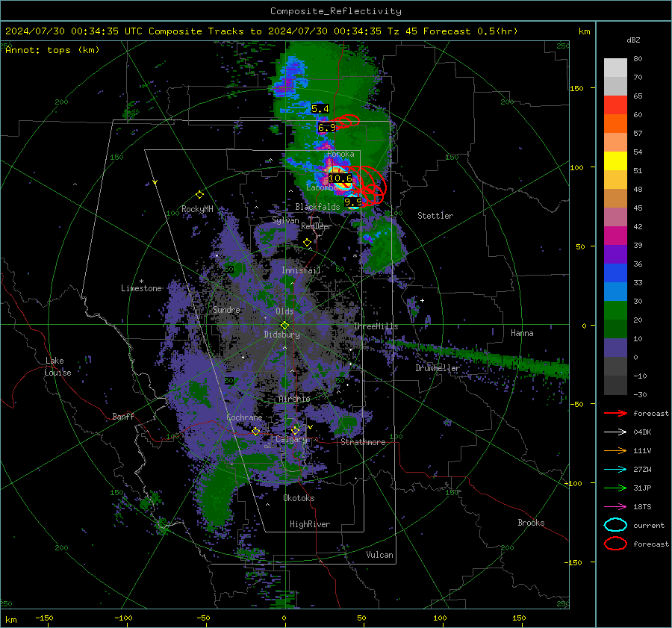Click the yellow radar site marker at Didsbury
The width and height of the screenshot is (672, 628).
[x=284, y=326]
